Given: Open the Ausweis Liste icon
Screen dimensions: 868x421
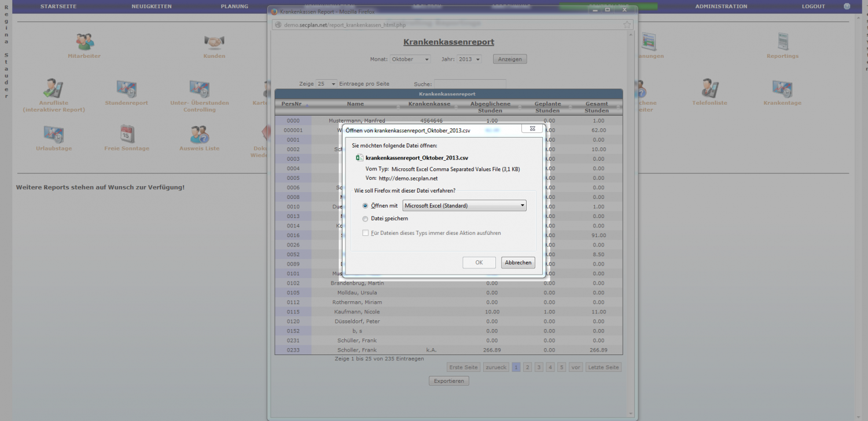Looking at the screenshot, I should (200, 134).
